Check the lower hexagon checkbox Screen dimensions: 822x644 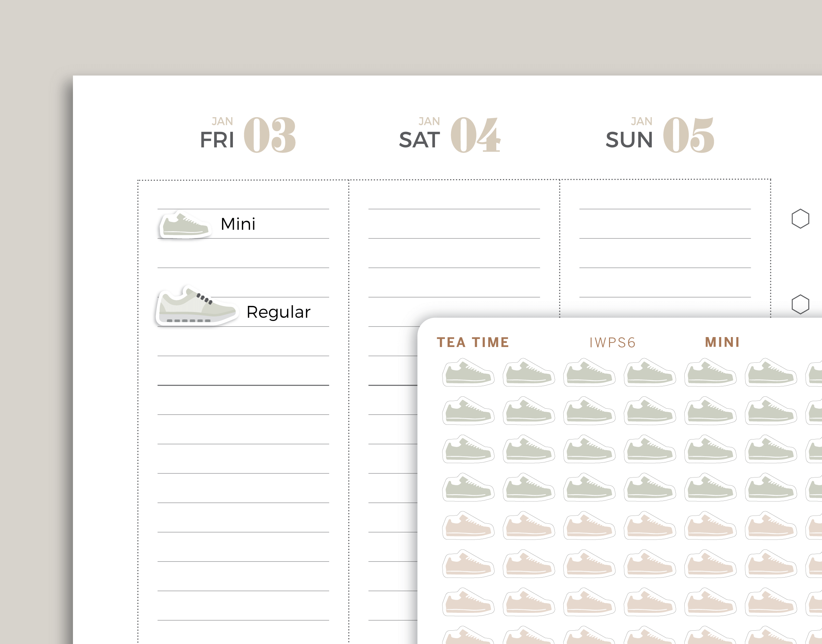click(800, 304)
